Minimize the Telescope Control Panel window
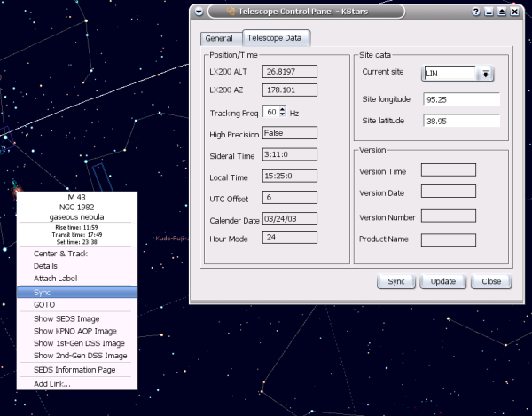This screenshot has width=532, height=416. tap(489, 11)
